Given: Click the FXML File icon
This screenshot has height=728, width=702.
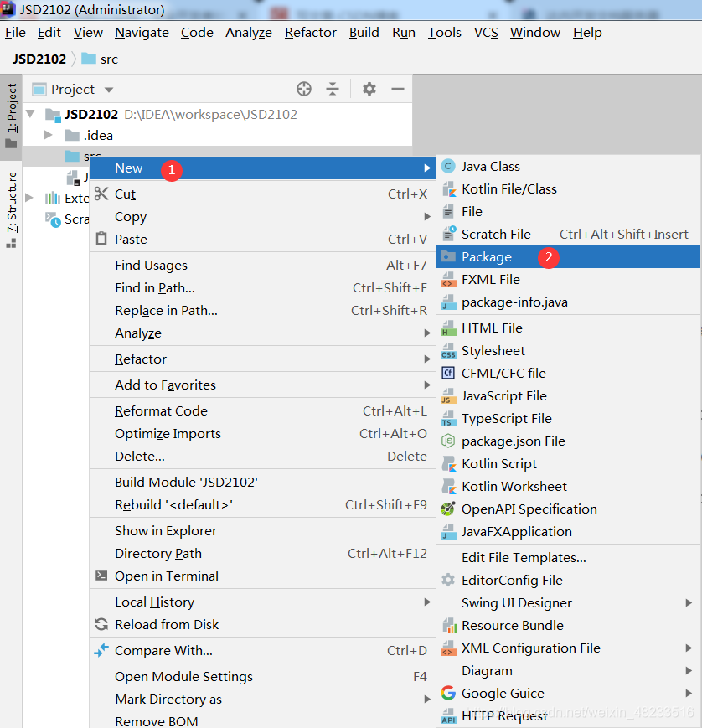Looking at the screenshot, I should pyautogui.click(x=448, y=280).
